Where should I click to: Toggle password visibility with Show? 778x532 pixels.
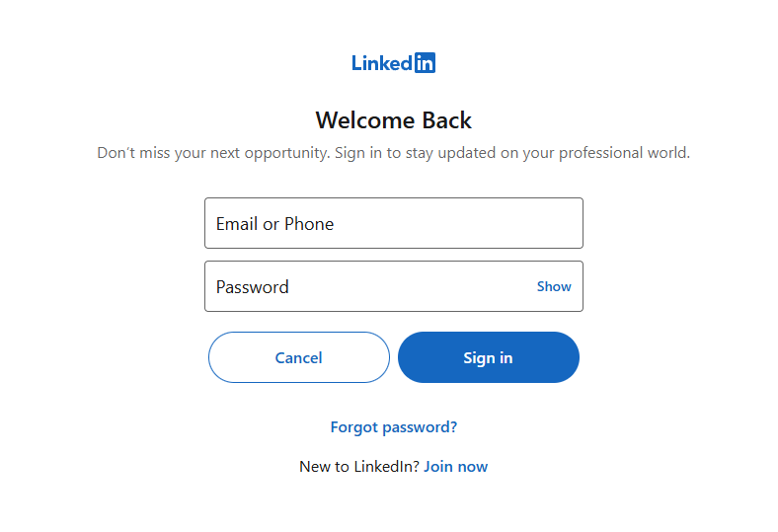[554, 286]
